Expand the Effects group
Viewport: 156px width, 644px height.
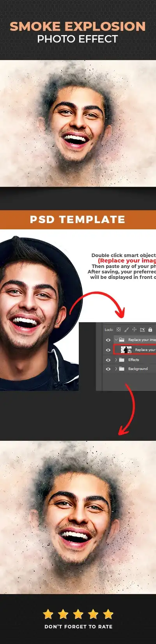click(x=116, y=360)
